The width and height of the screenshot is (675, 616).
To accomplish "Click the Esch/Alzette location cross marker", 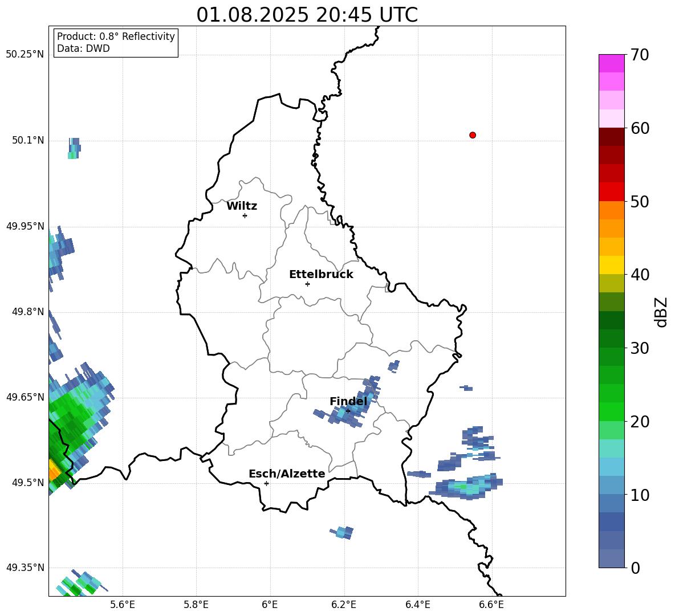I will tap(266, 483).
